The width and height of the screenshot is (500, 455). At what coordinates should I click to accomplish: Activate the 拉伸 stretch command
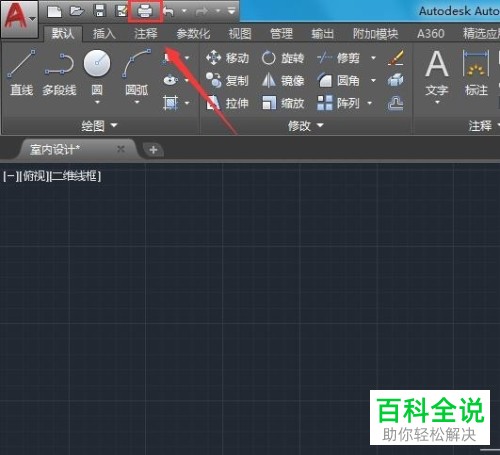(x=227, y=103)
